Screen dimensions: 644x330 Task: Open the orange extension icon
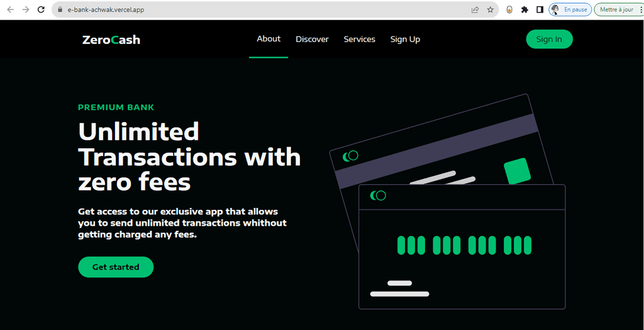509,9
